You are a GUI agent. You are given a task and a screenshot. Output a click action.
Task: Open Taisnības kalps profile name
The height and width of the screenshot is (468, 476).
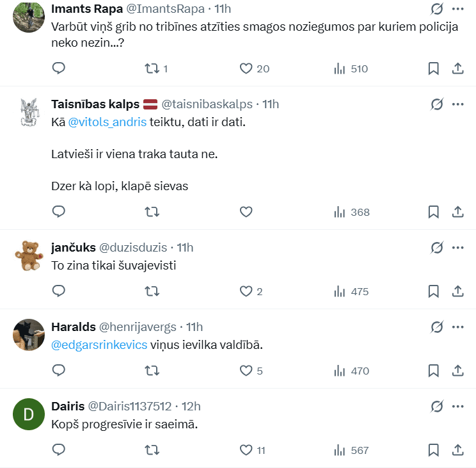pos(95,104)
